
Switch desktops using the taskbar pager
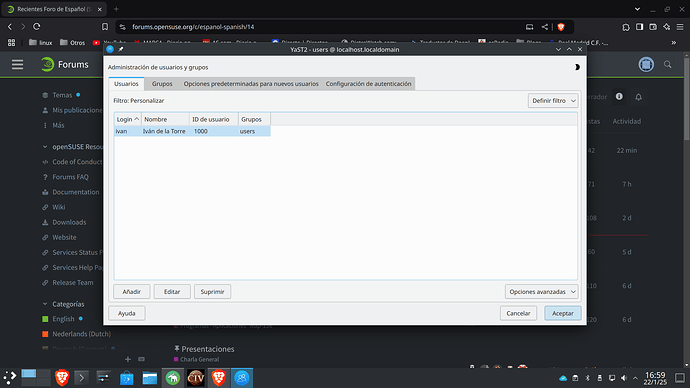pos(36,377)
